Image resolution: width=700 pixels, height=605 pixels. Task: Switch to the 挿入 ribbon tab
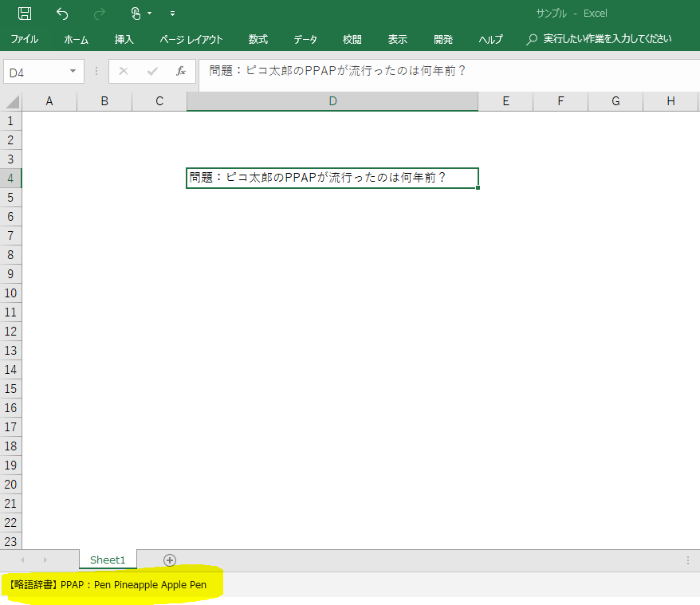[x=124, y=39]
